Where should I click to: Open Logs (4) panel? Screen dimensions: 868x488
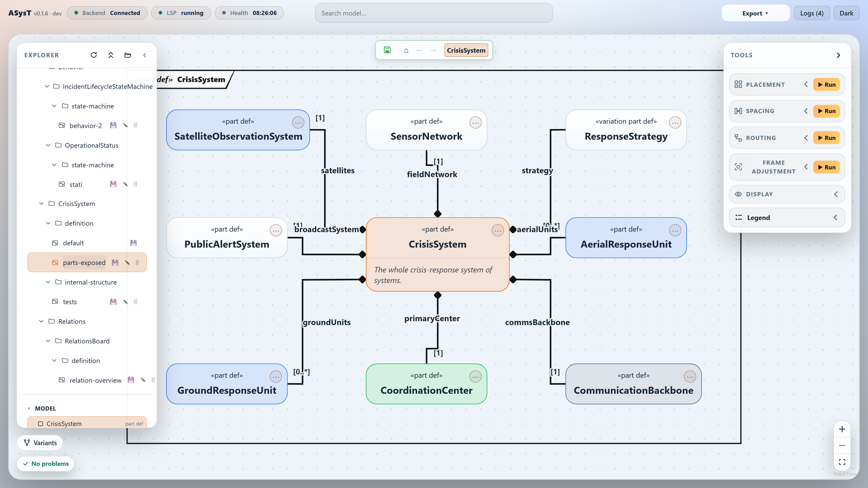click(812, 13)
